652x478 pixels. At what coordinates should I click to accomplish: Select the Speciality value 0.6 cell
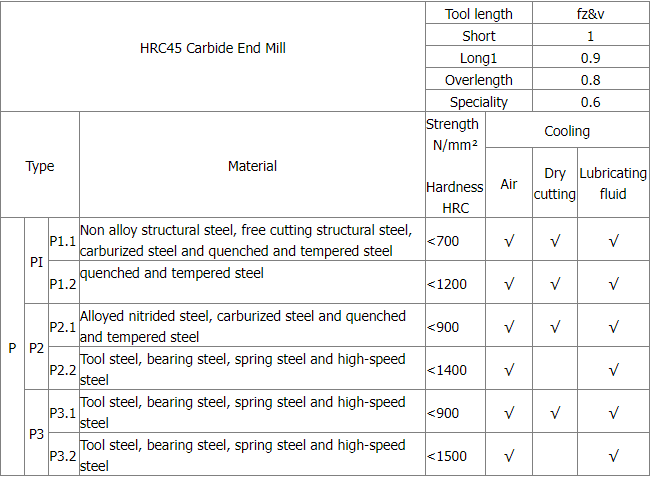coord(591,102)
